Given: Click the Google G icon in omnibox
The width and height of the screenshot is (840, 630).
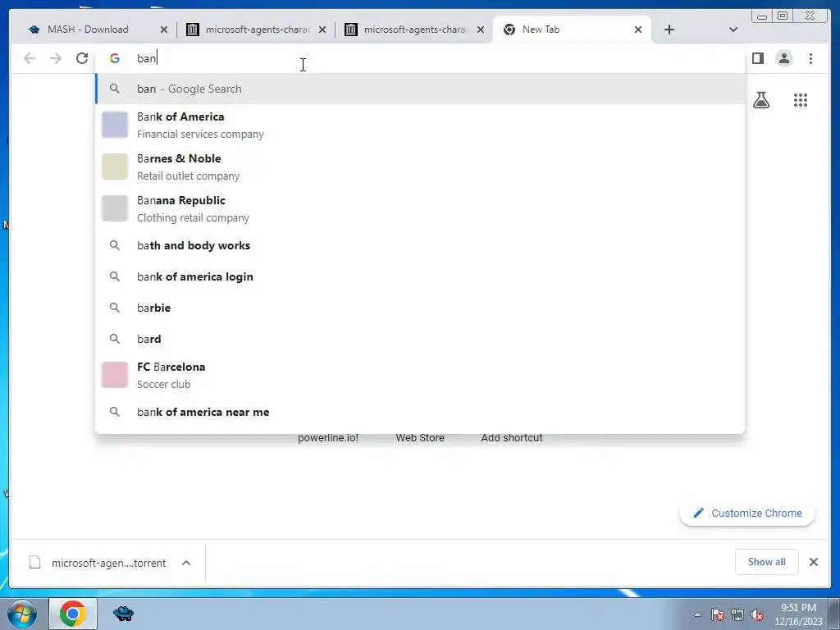Looking at the screenshot, I should tap(115, 58).
